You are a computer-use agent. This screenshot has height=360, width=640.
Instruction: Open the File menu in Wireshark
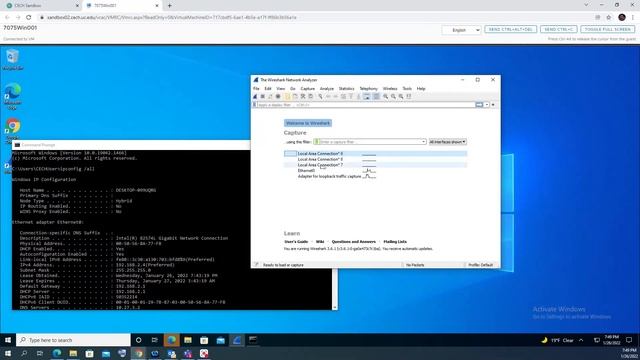point(256,89)
